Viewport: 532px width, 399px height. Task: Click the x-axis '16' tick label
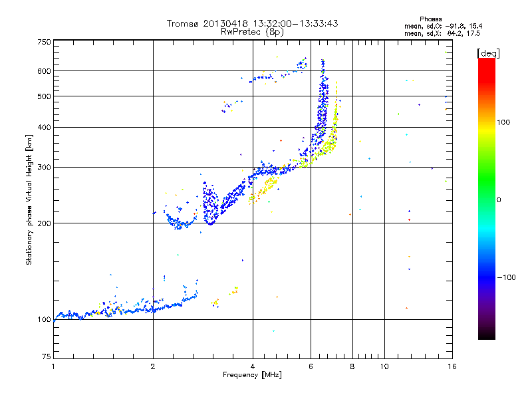click(x=452, y=366)
